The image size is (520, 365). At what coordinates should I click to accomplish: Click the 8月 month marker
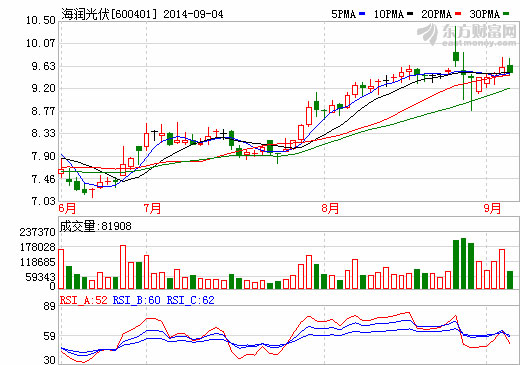[330, 208]
